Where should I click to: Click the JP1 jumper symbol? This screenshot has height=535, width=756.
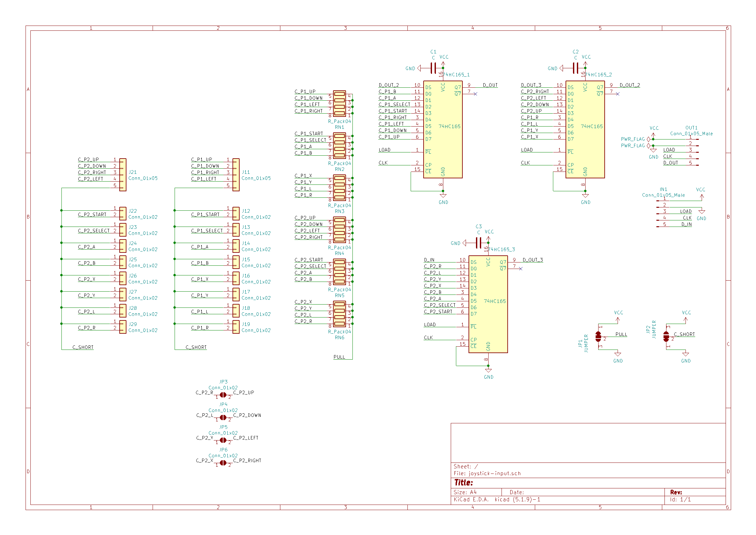(x=598, y=337)
